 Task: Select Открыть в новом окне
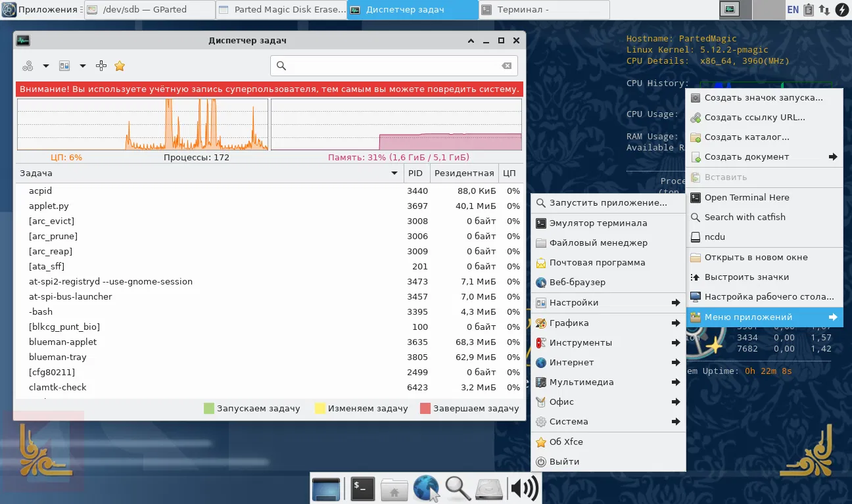tap(764, 258)
